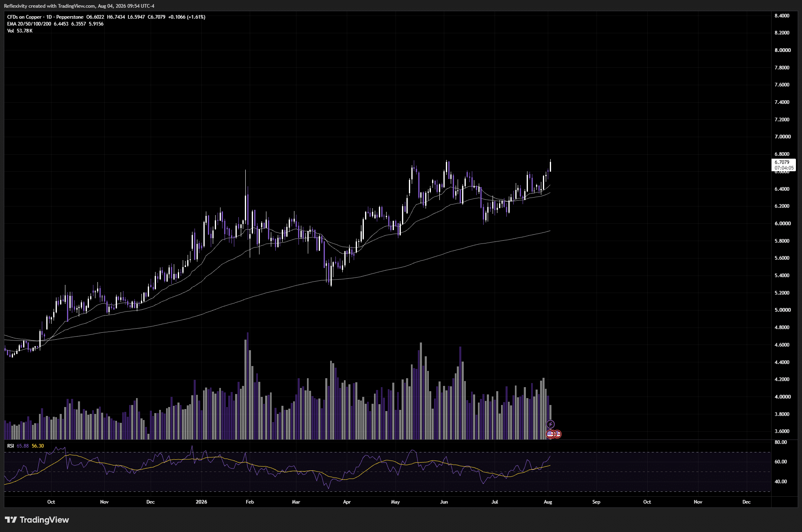
Task: Click the EMA value '6.4453'
Action: tap(61, 24)
